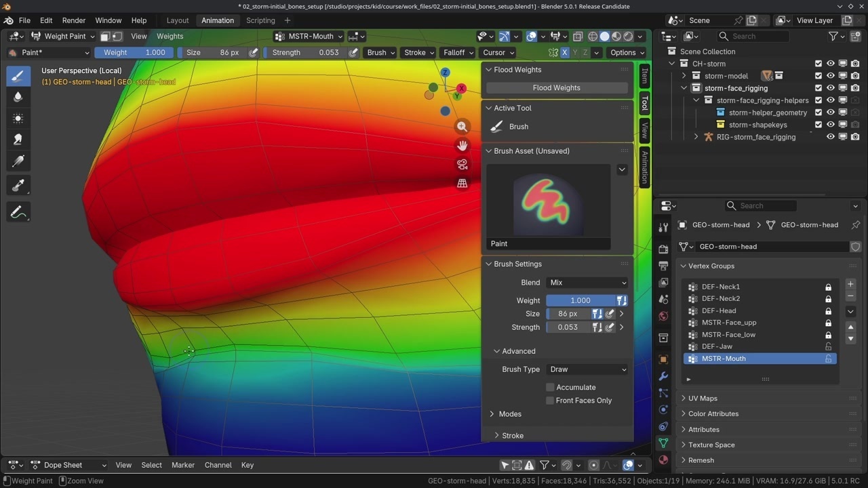Enable the Front Faces Only checkbox

click(x=550, y=401)
